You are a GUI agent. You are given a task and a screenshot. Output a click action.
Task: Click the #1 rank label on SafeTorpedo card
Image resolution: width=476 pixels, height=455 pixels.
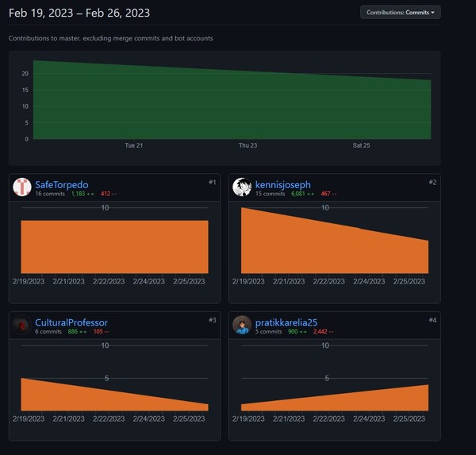(x=213, y=182)
